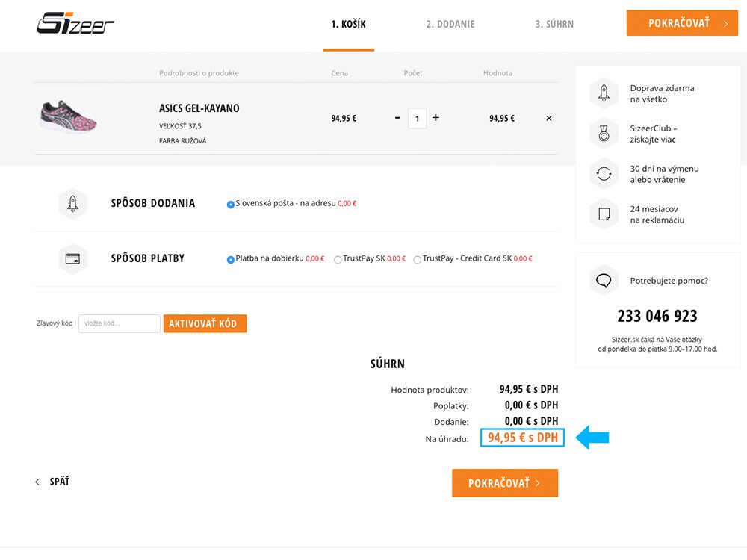Click the quantity input field
Image resolution: width=747 pixels, height=560 pixels.
[x=417, y=118]
